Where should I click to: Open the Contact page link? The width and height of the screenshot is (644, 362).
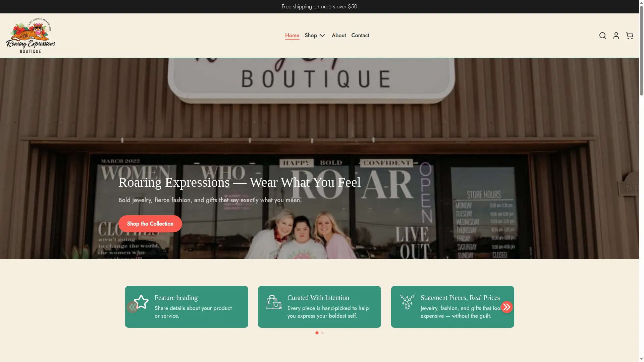[x=360, y=36]
